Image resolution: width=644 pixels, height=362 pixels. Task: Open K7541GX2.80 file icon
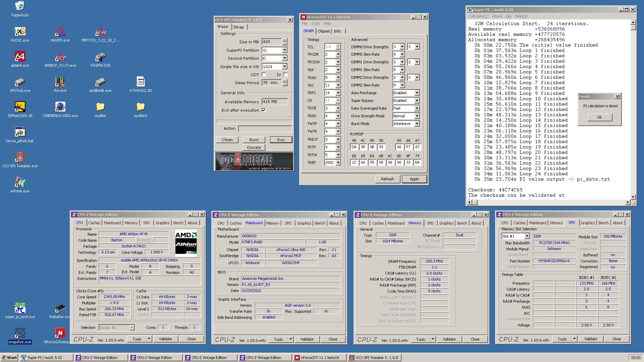(141, 82)
